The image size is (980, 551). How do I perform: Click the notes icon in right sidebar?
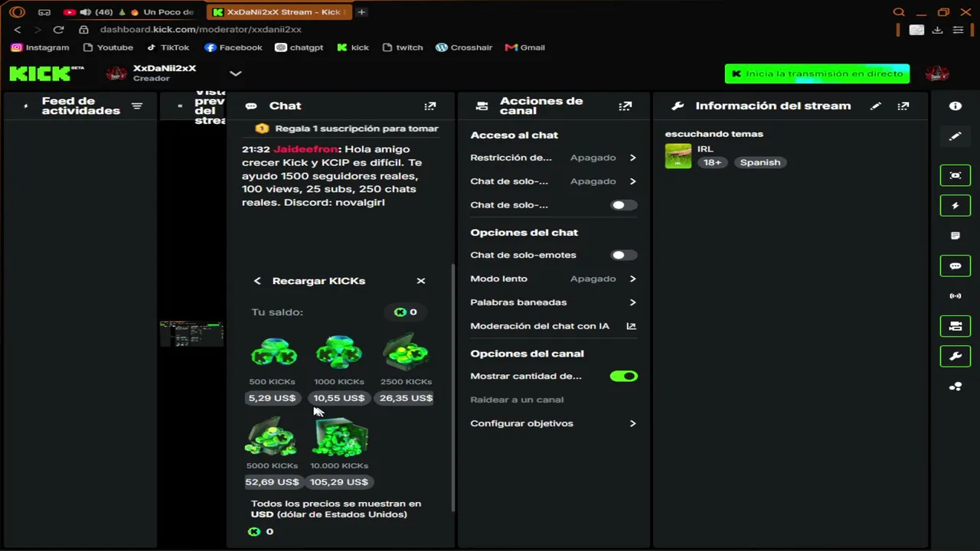click(955, 236)
